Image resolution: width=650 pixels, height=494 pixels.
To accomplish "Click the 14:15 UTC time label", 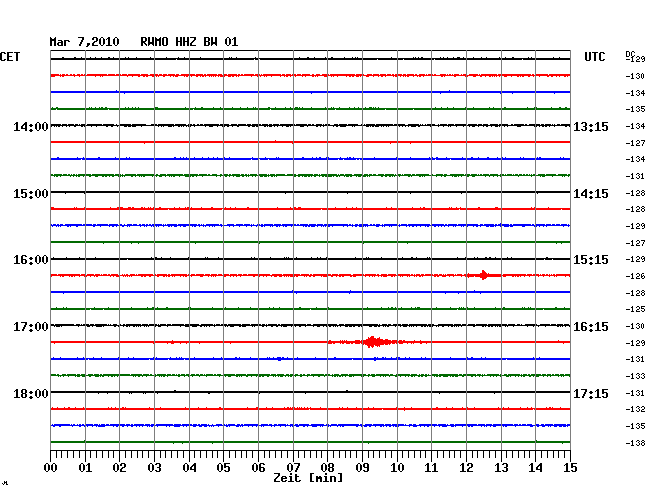I will pyautogui.click(x=591, y=194).
